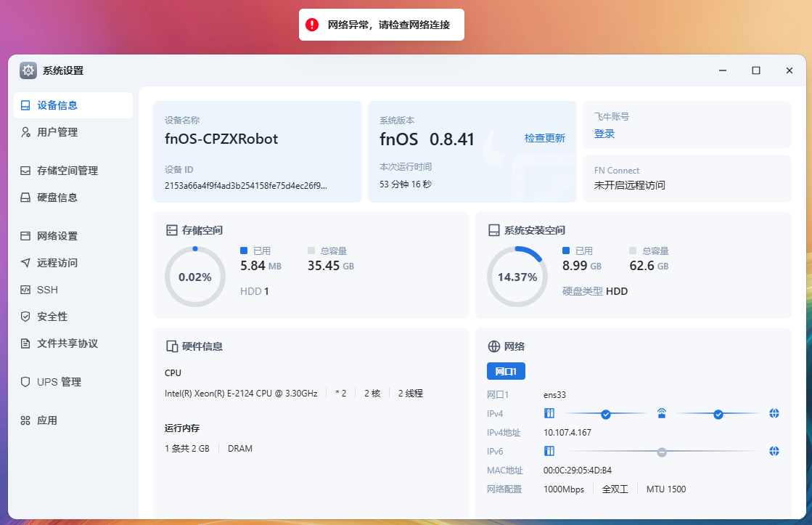Click first IPv4 connection check mark

(x=606, y=414)
